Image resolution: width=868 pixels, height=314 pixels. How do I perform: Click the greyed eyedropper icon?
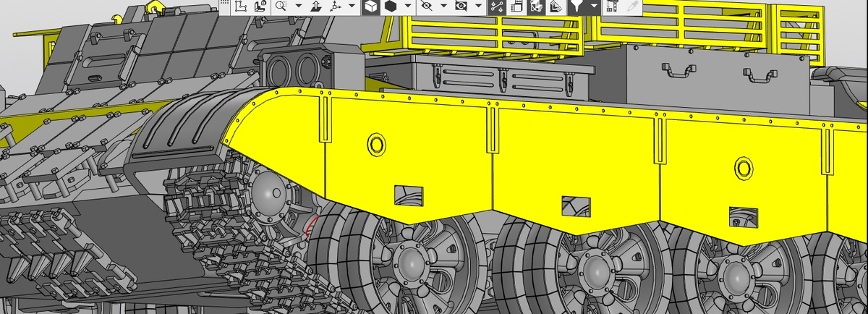pos(631,7)
